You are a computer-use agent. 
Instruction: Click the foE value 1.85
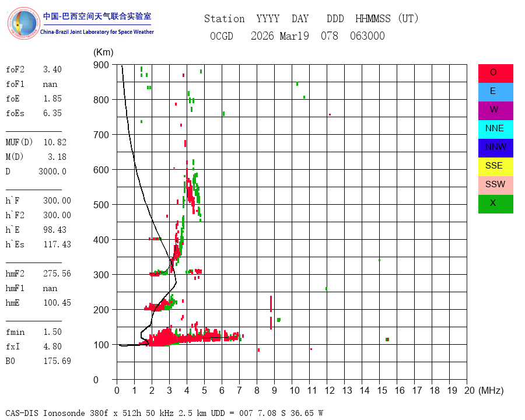(52, 99)
